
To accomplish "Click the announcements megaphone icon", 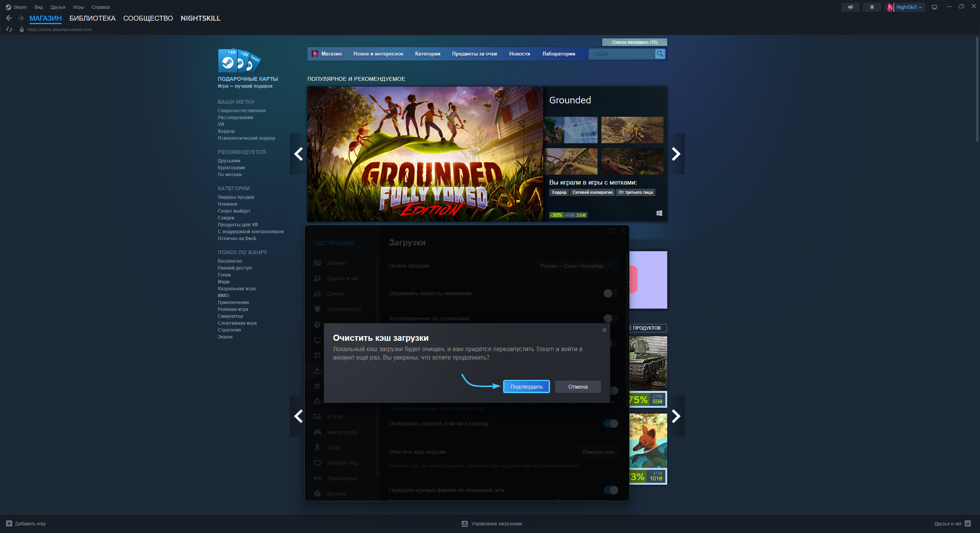I will pos(850,7).
